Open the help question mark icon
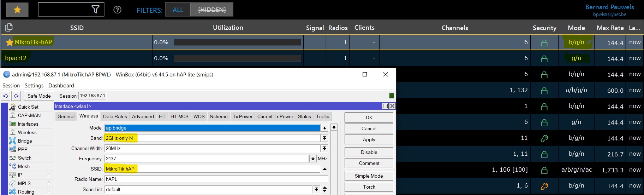This screenshot has height=195, width=644. click(x=117, y=10)
